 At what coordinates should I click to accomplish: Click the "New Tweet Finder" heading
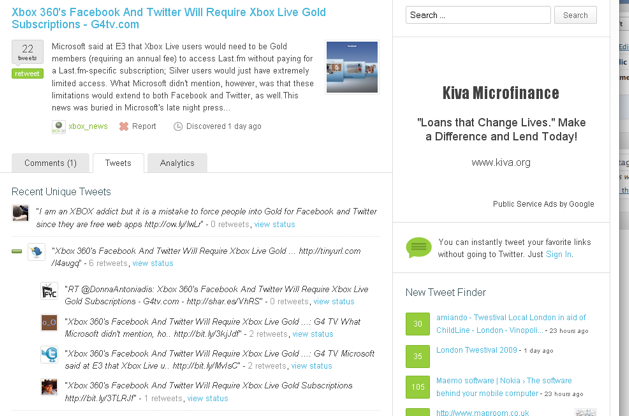click(445, 292)
